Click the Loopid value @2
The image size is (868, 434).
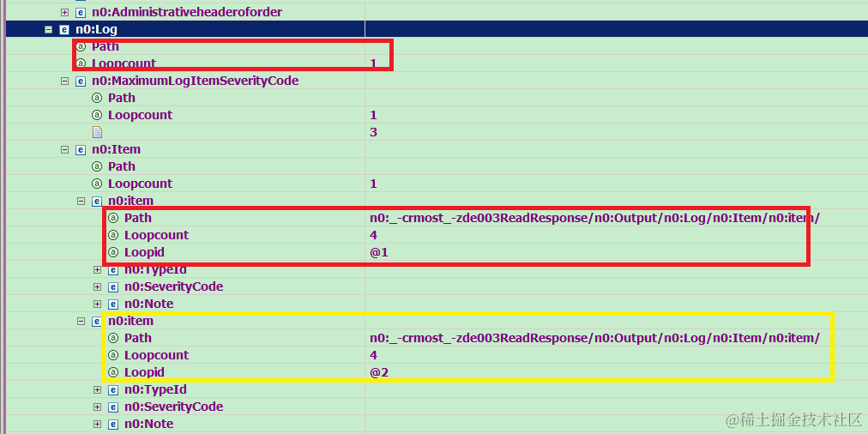click(x=379, y=372)
